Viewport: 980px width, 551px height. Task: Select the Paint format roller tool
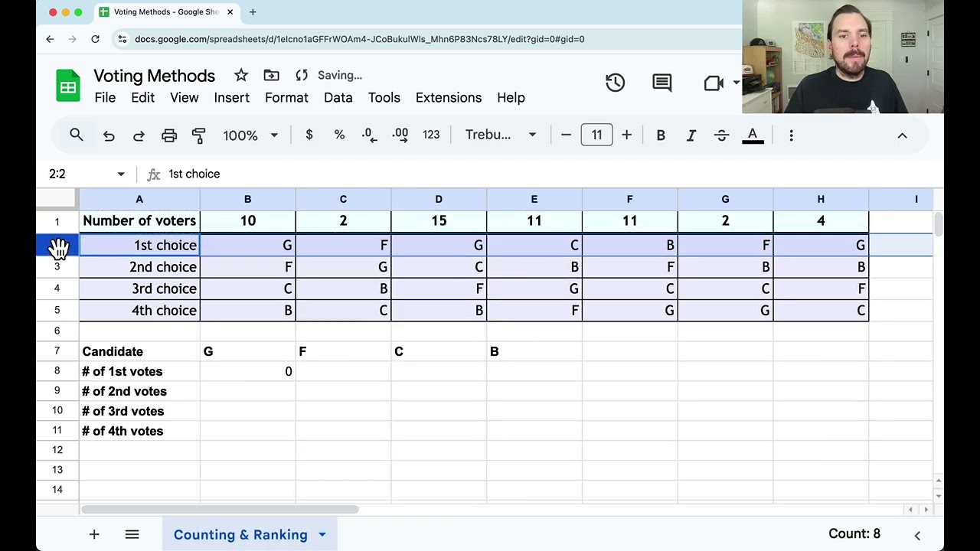(199, 135)
